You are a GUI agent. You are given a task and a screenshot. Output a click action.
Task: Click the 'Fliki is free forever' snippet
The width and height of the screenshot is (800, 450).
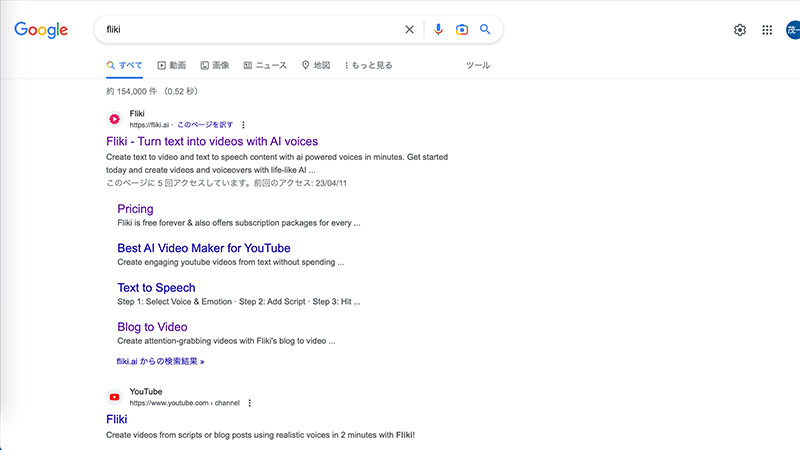click(x=239, y=223)
